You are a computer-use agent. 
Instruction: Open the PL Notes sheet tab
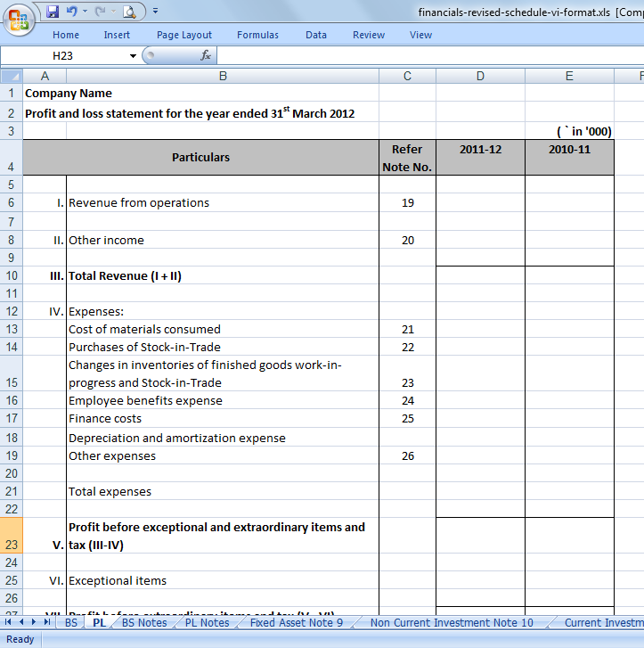click(207, 623)
